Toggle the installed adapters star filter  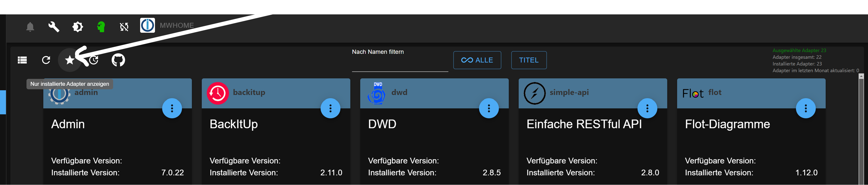(70, 60)
